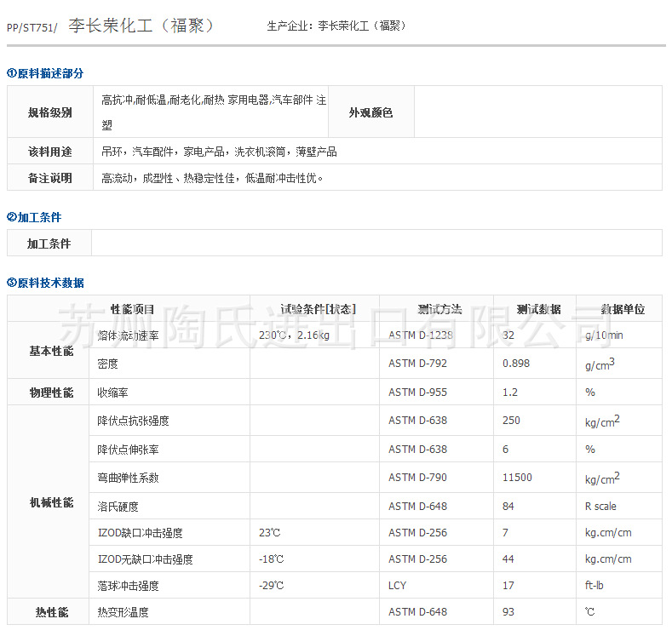This screenshot has height=636, width=672.
Task: Click the text starting 高抗冲,耐低温
Action: coord(214,112)
